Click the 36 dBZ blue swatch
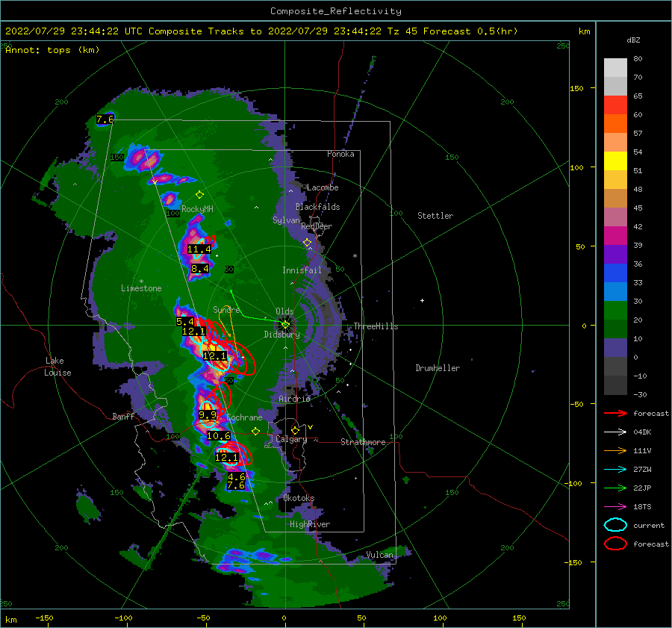 coord(615,273)
